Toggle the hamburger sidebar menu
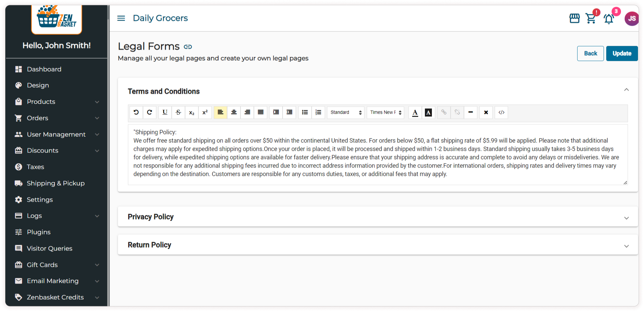The image size is (644, 312). point(121,18)
